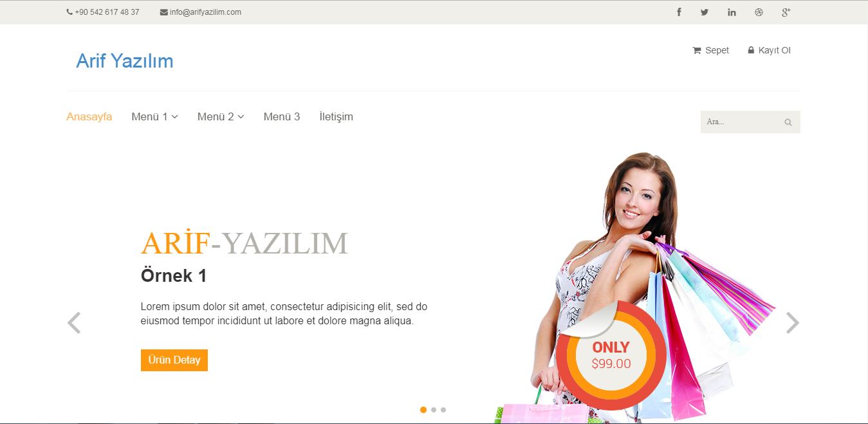Select the second carousel indicator dot
This screenshot has width=868, height=424.
click(434, 410)
